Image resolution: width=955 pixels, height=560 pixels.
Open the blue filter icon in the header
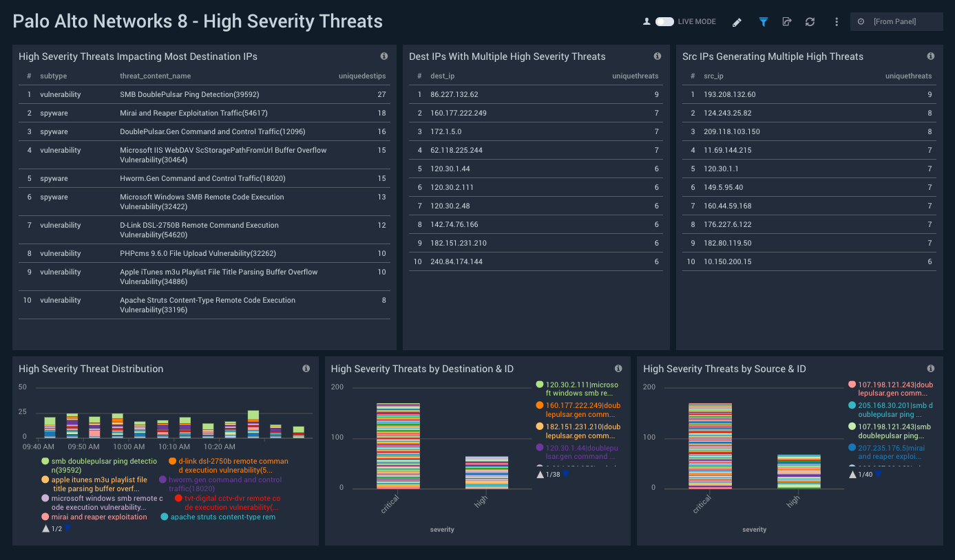(763, 21)
